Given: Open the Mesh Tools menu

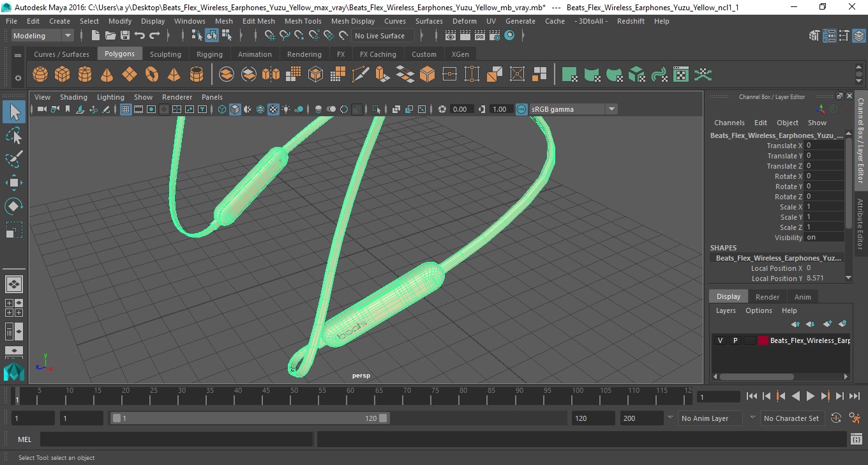Looking at the screenshot, I should tap(303, 21).
